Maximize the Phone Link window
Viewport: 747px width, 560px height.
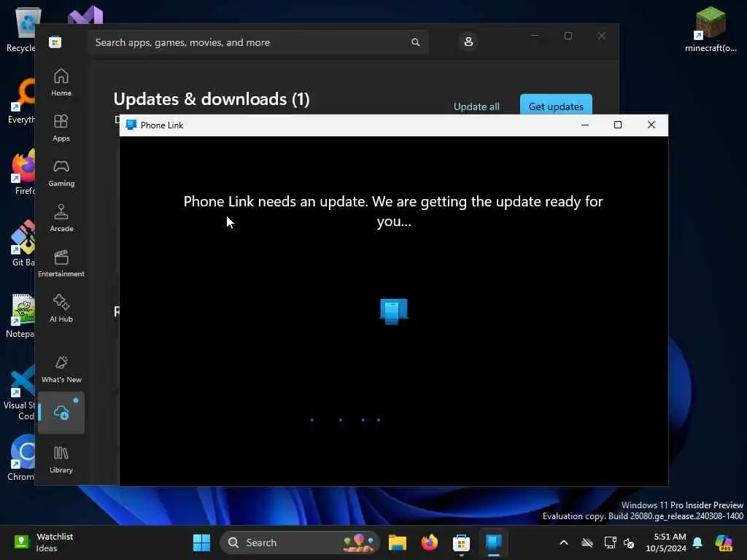pyautogui.click(x=618, y=125)
